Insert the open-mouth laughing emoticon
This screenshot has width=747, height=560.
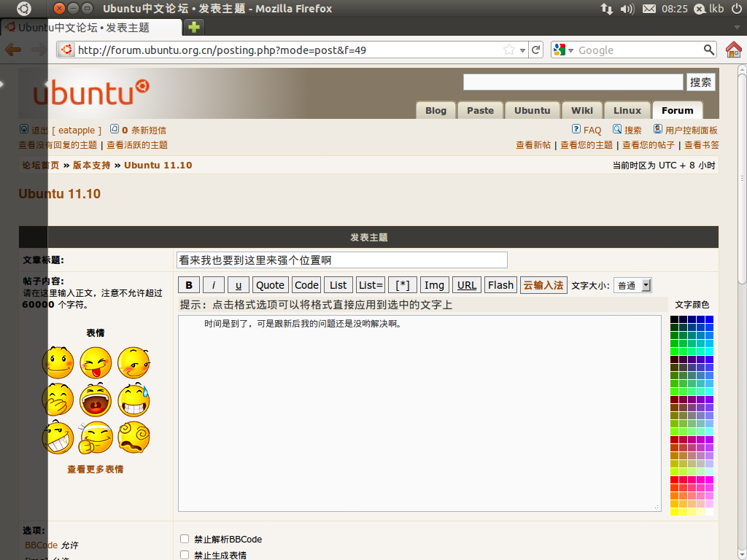coord(96,400)
